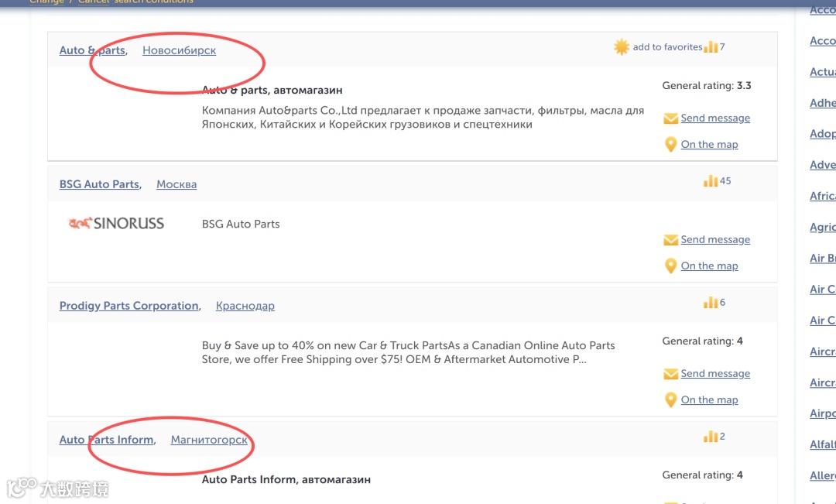Click envelope icon in Auto & parts card
The width and height of the screenshot is (836, 504).
(670, 118)
